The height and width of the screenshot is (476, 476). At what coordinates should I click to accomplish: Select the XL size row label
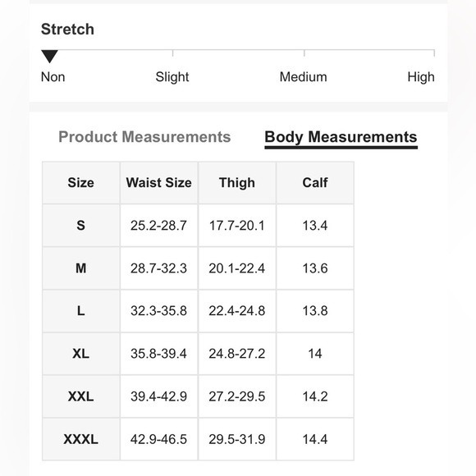(x=80, y=354)
